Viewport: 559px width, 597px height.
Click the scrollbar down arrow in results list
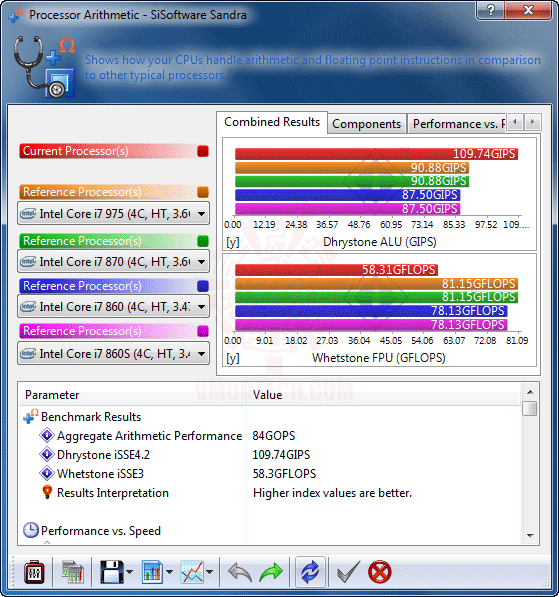point(530,535)
